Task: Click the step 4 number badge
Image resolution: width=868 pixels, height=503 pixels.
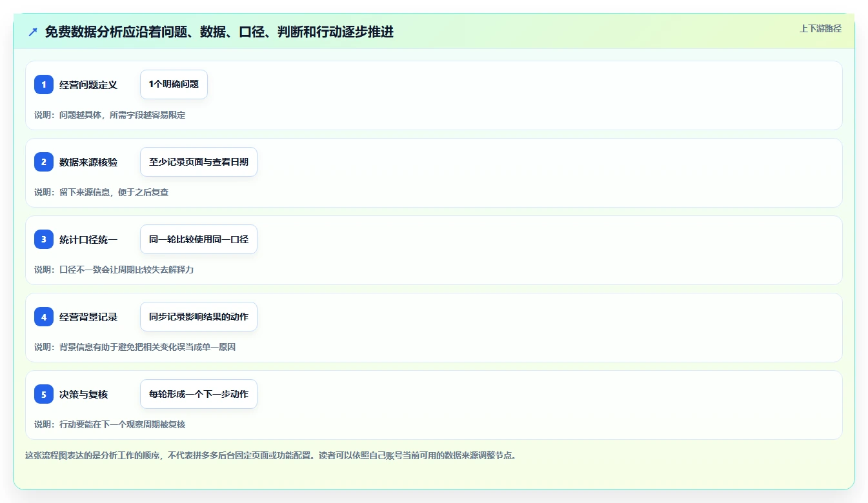Action: click(44, 317)
